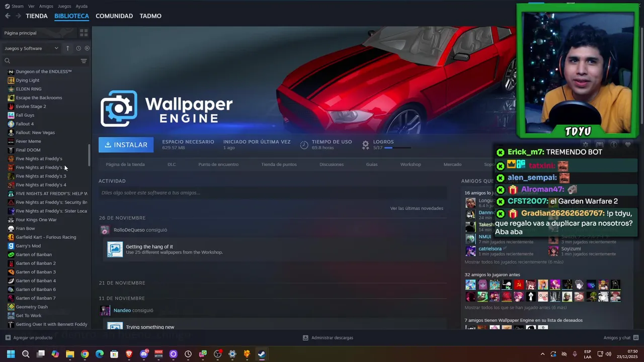This screenshot has width=644, height=362.
Task: Select Garten of Banban 7 entry
Action: point(36,298)
